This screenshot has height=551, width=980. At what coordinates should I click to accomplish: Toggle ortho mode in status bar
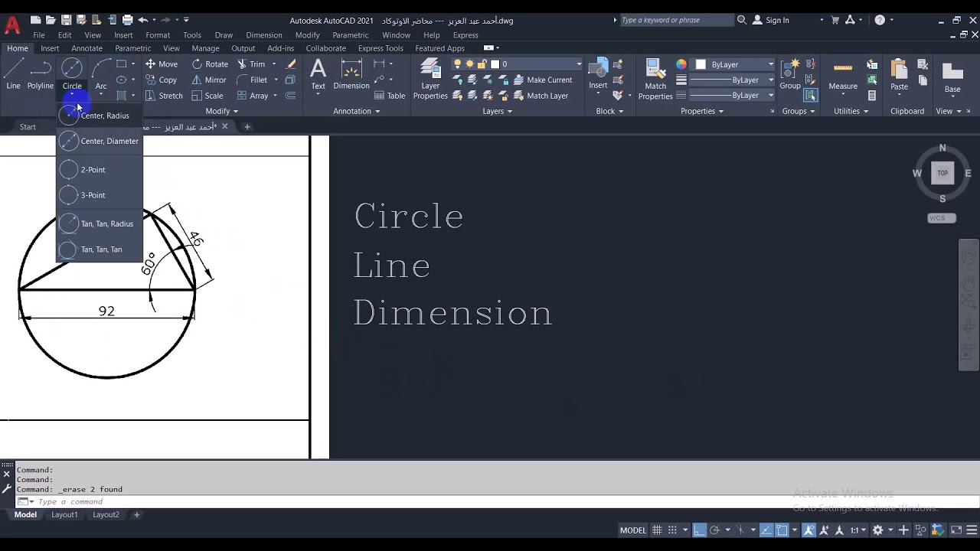[x=699, y=530]
